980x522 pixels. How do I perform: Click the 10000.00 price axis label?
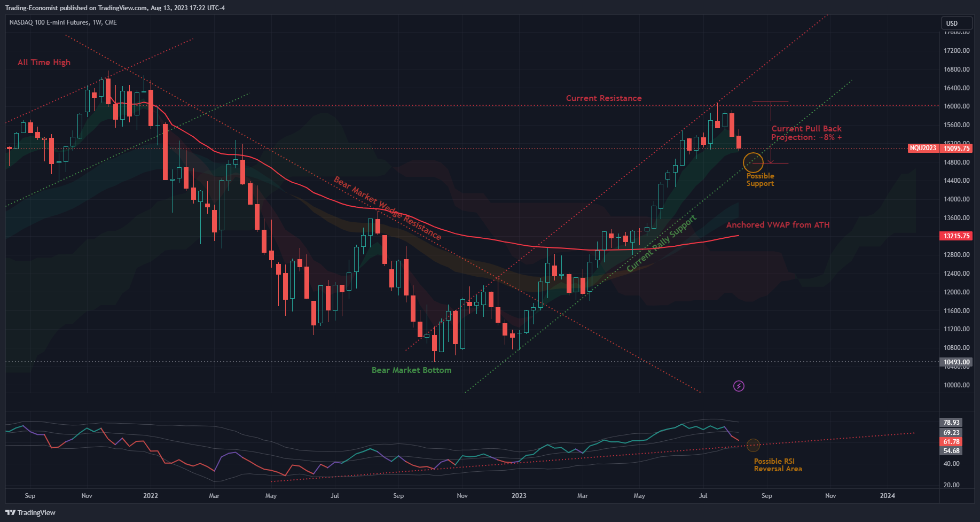957,385
